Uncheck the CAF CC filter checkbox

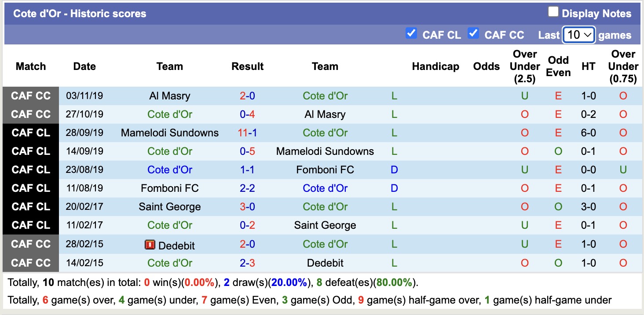[x=473, y=33]
